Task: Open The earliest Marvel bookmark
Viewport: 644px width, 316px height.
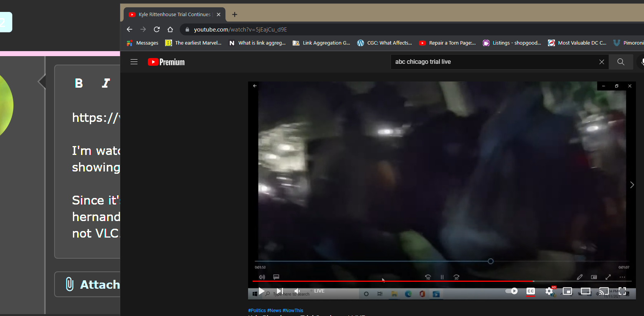Action: 194,43
